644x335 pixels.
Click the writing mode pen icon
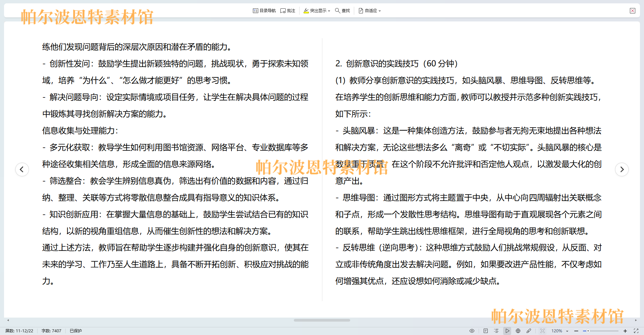click(529, 331)
